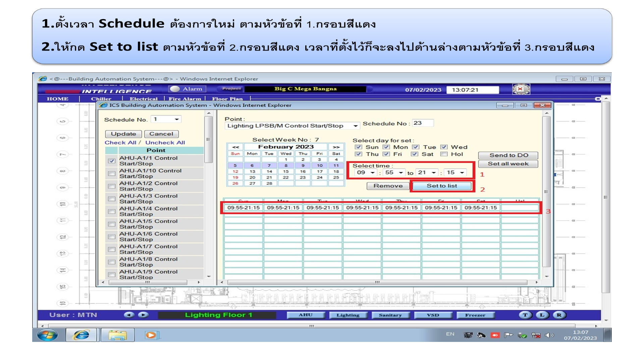Click the round T button
This screenshot has width=644, height=362.
coord(525,315)
